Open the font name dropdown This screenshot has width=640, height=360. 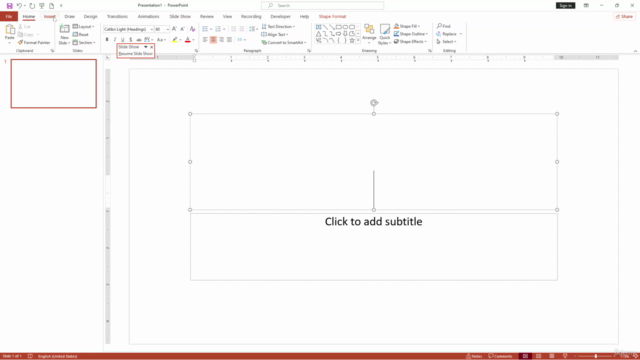click(x=151, y=29)
